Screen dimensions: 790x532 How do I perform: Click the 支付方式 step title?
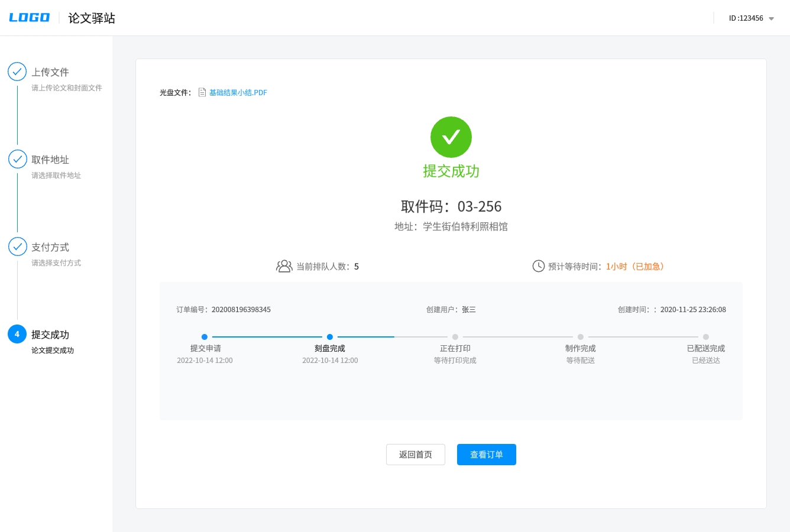coord(50,247)
